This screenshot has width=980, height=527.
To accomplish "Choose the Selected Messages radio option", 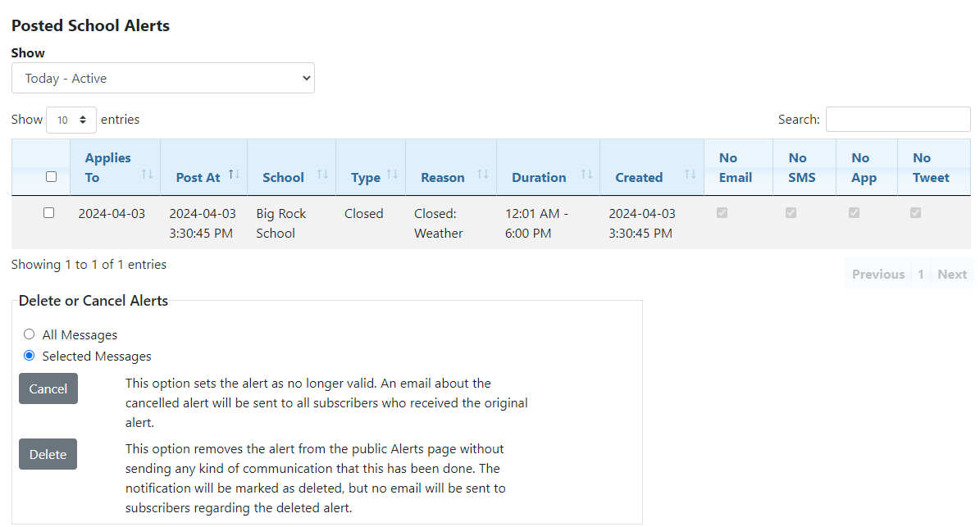I will (x=30, y=356).
